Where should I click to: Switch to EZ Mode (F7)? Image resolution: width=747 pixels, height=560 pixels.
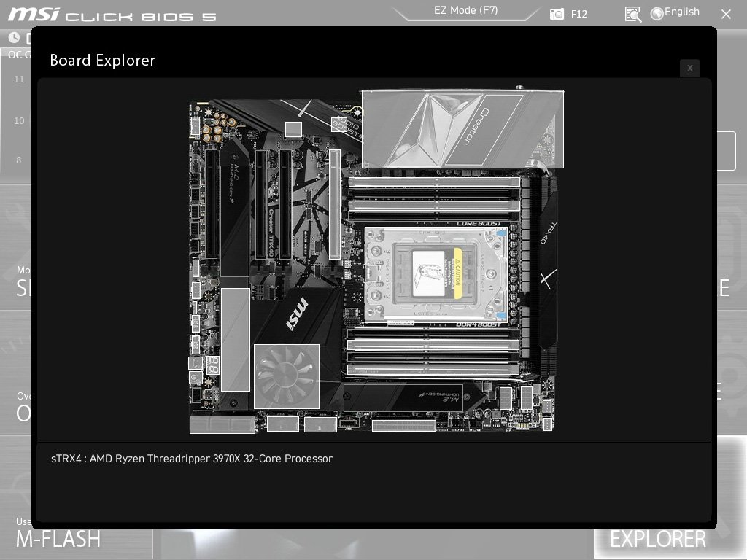click(x=465, y=10)
